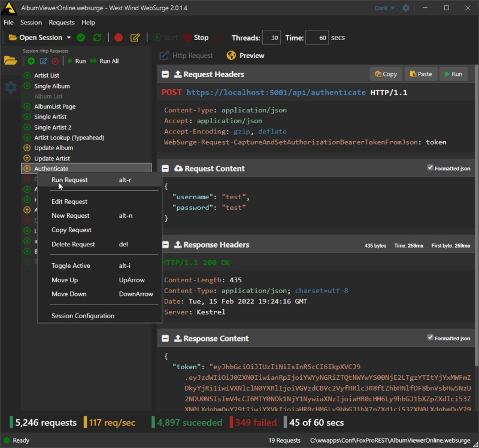Image resolution: width=479 pixels, height=448 pixels.
Task: Choose New Request from context menu
Action: tap(99, 215)
